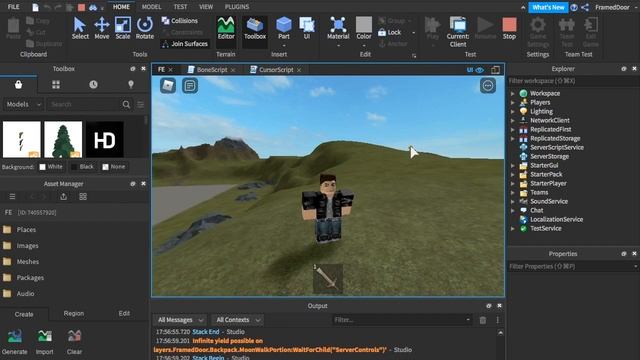Select the pine tree model thumbnail
The image size is (640, 360).
(63, 140)
